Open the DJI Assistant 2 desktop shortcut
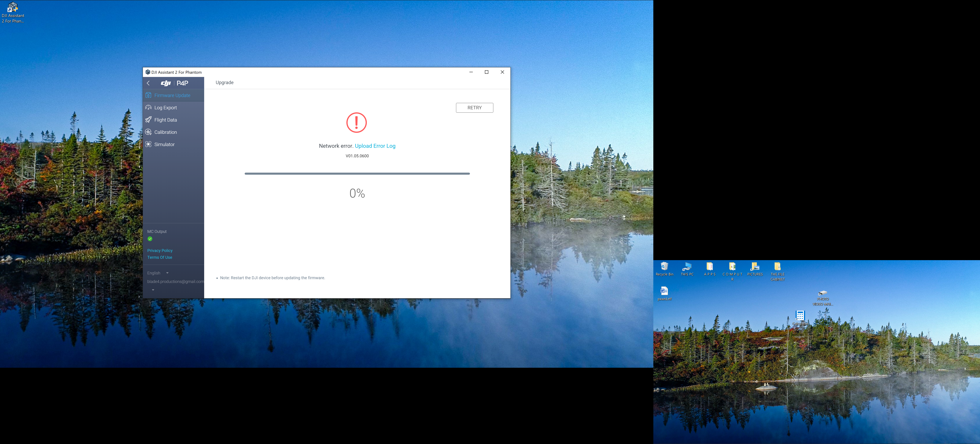 click(x=13, y=13)
